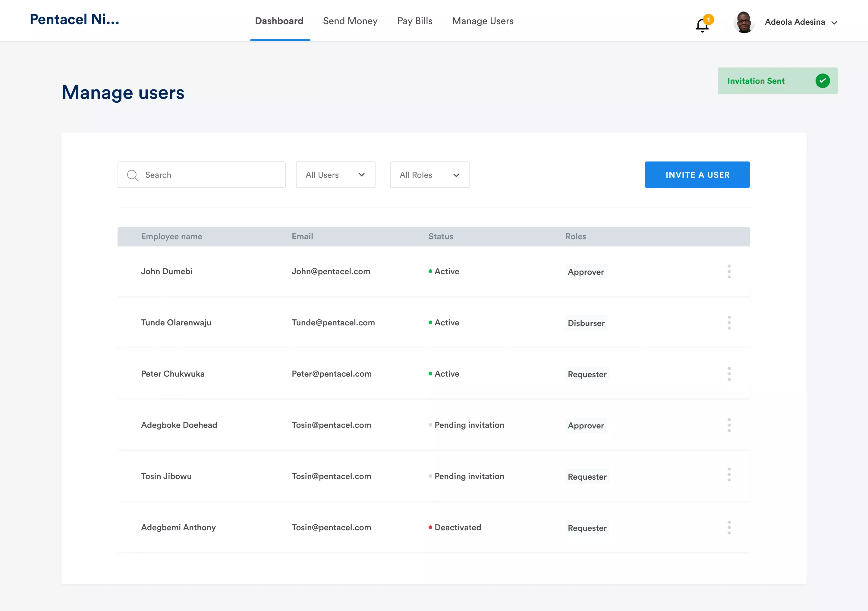The width and height of the screenshot is (868, 611).
Task: Open the All Roles filter dropdown
Action: [x=429, y=175]
